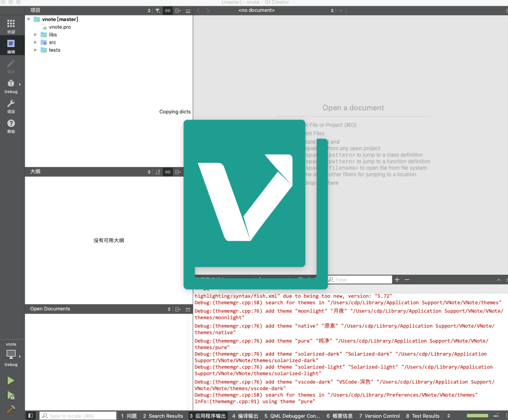Close the 项目 side panel
Screen dimensions: 508x420
(188, 11)
